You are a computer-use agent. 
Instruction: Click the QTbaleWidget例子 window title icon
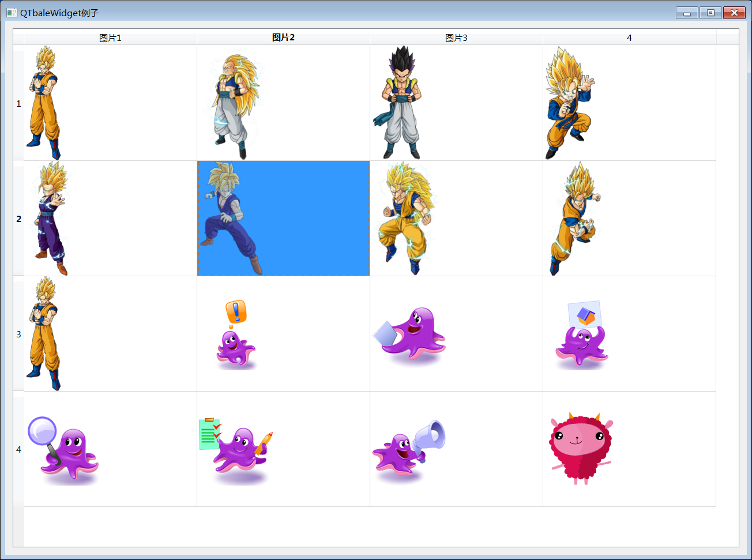[12, 13]
